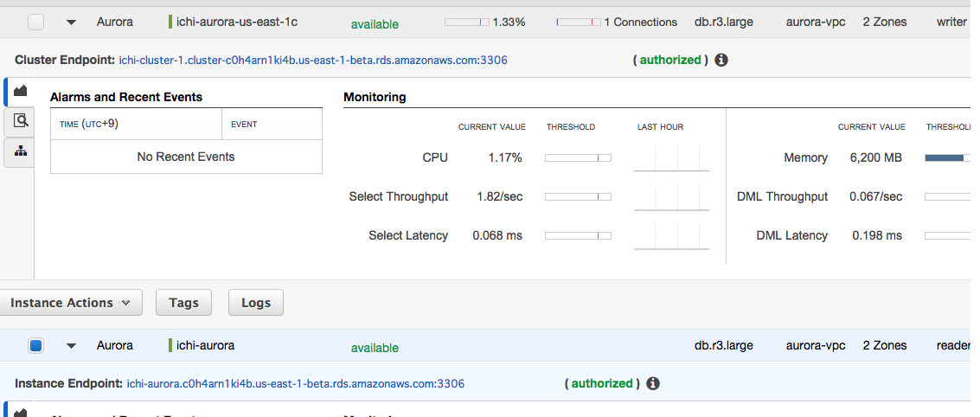980x417 pixels.
Task: Open the monitoring chart side tab icon
Action: [20, 91]
